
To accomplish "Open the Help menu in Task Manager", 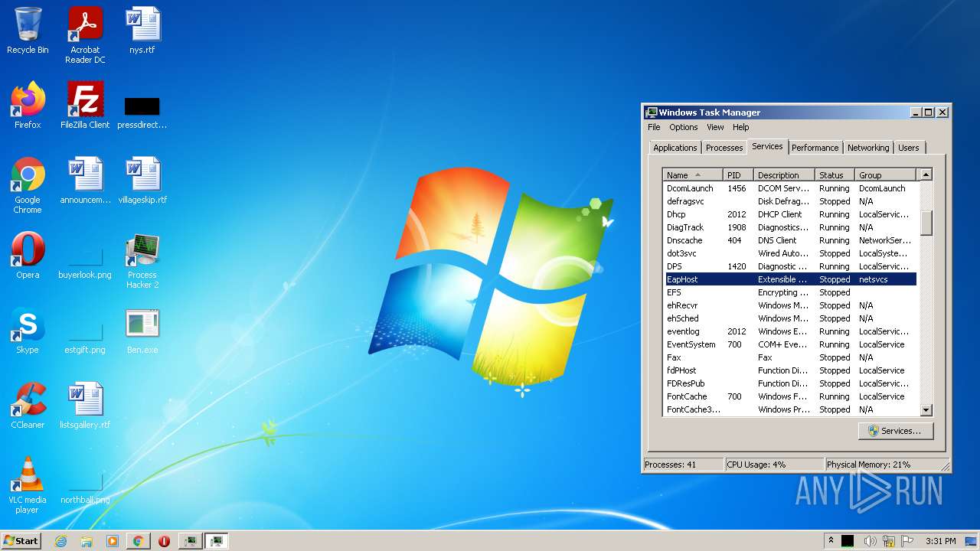I will (740, 127).
